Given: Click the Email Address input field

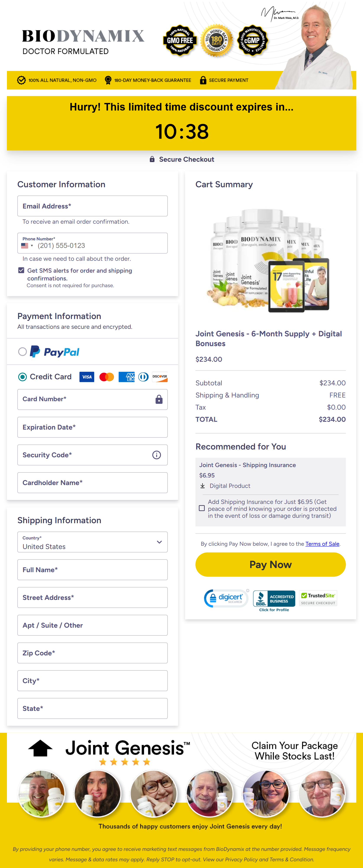Looking at the screenshot, I should click(92, 206).
